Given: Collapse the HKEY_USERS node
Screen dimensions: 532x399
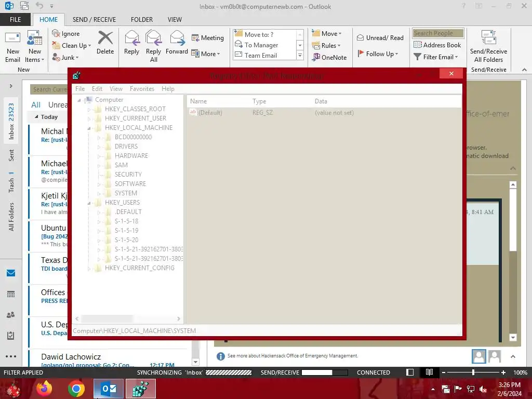Looking at the screenshot, I should click(x=89, y=203).
